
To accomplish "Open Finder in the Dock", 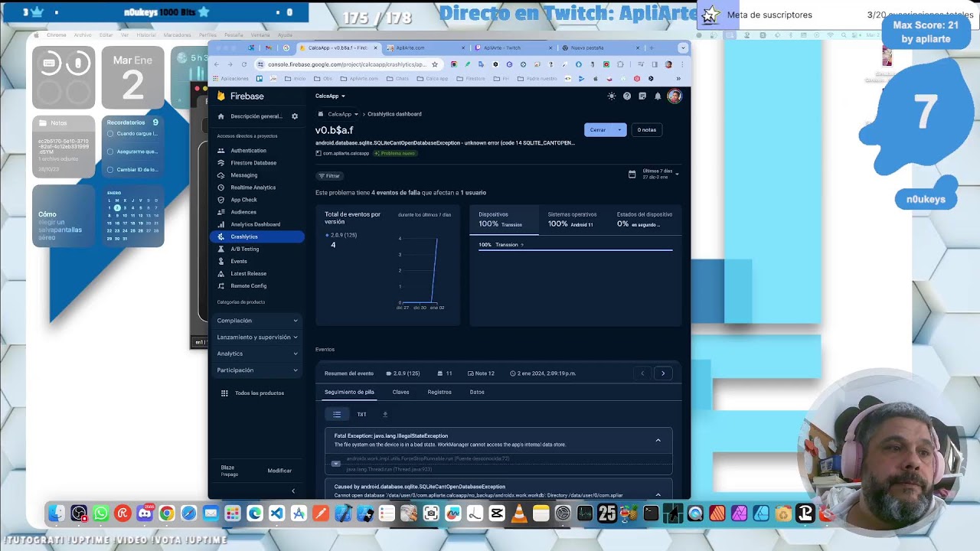I will (57, 514).
